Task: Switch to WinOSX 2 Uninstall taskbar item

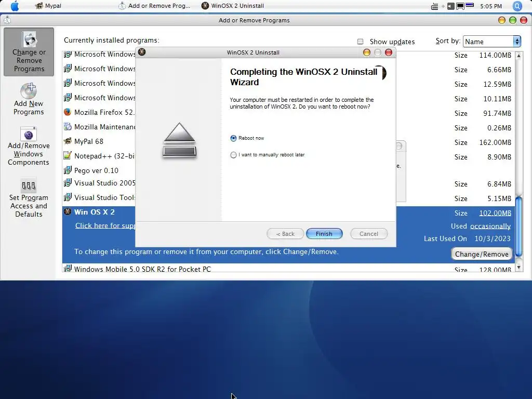Action: 233,6
